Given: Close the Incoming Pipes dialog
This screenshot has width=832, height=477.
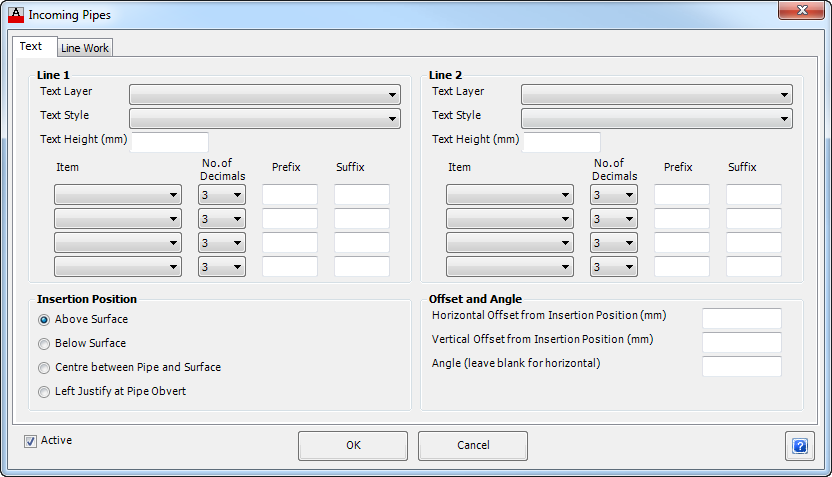Looking at the screenshot, I should pyautogui.click(x=802, y=10).
